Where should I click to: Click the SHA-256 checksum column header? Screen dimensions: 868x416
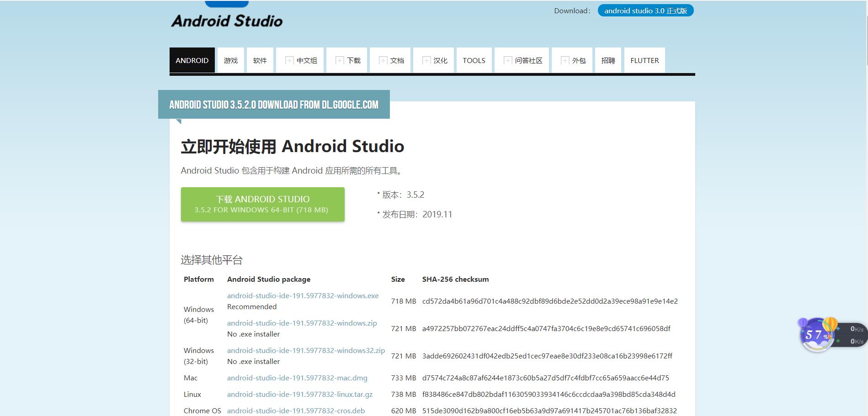pos(456,279)
